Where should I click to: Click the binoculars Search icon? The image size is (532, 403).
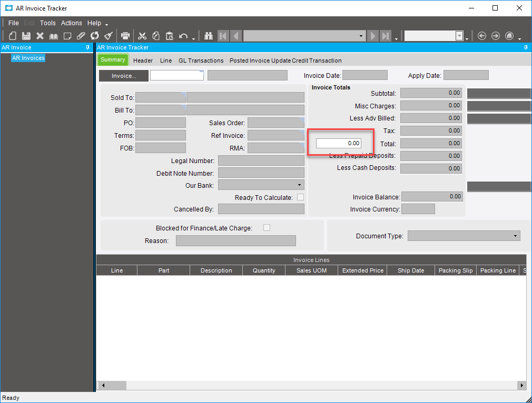tap(209, 36)
